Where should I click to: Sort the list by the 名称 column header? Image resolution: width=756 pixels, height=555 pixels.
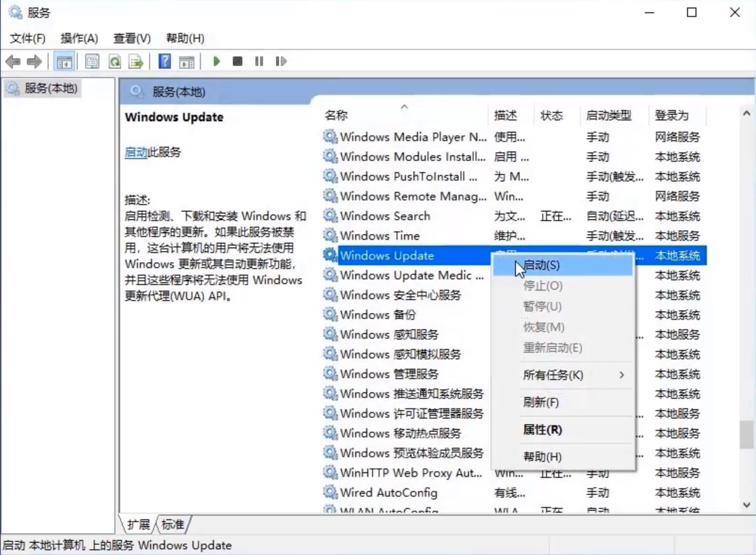tap(336, 115)
